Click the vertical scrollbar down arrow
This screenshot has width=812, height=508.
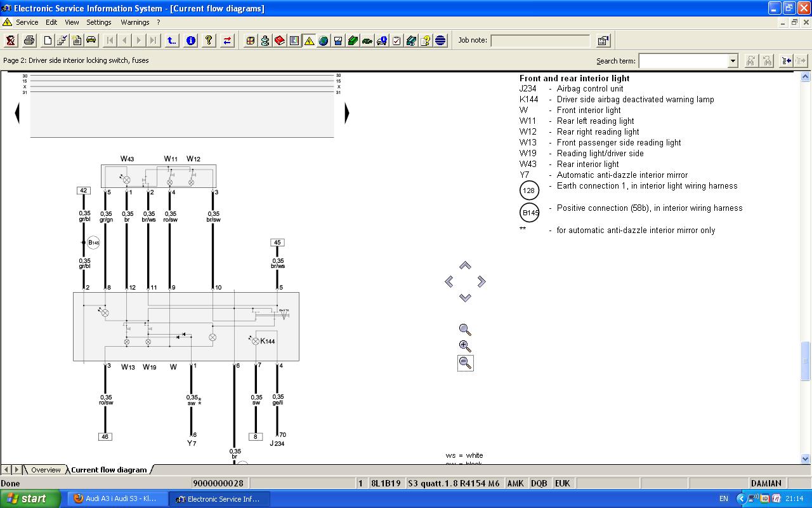tap(806, 458)
